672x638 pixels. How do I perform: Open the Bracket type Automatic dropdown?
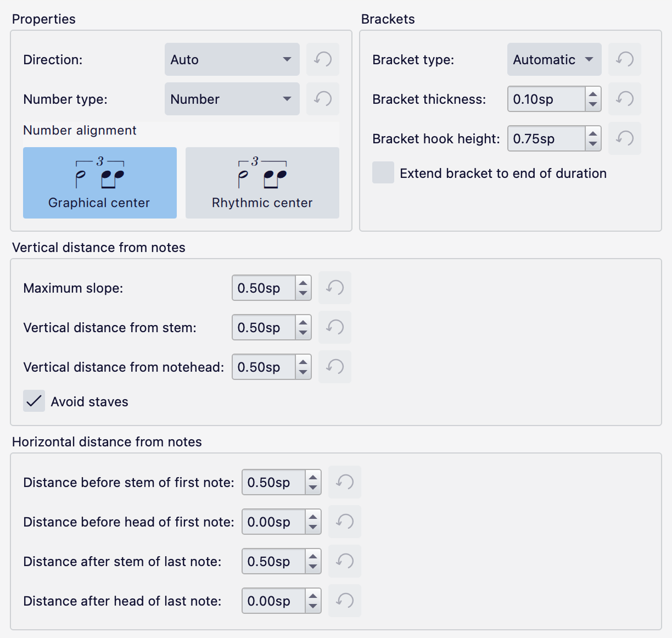pos(554,59)
